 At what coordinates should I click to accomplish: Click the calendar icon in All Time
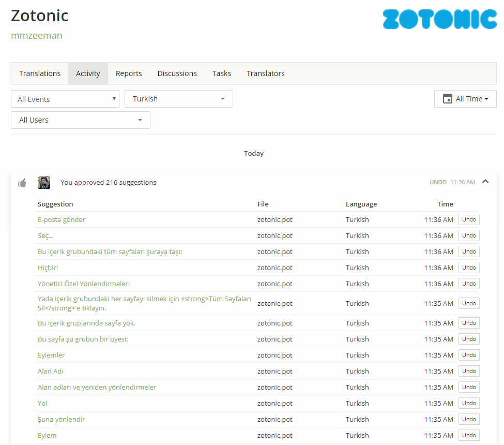(448, 98)
